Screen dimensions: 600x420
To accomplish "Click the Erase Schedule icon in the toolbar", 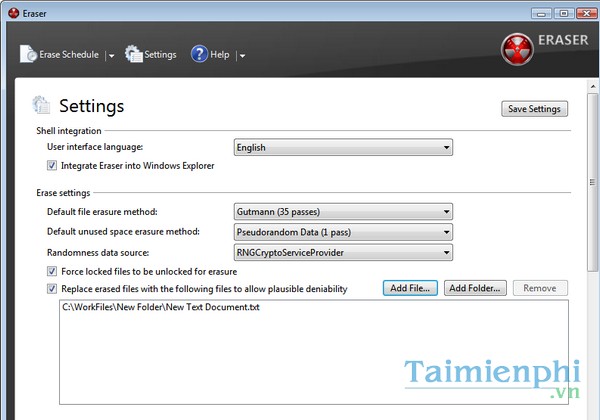I will [30, 54].
